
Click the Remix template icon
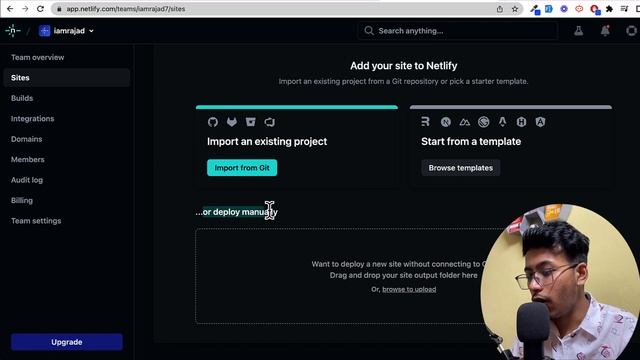tap(425, 122)
